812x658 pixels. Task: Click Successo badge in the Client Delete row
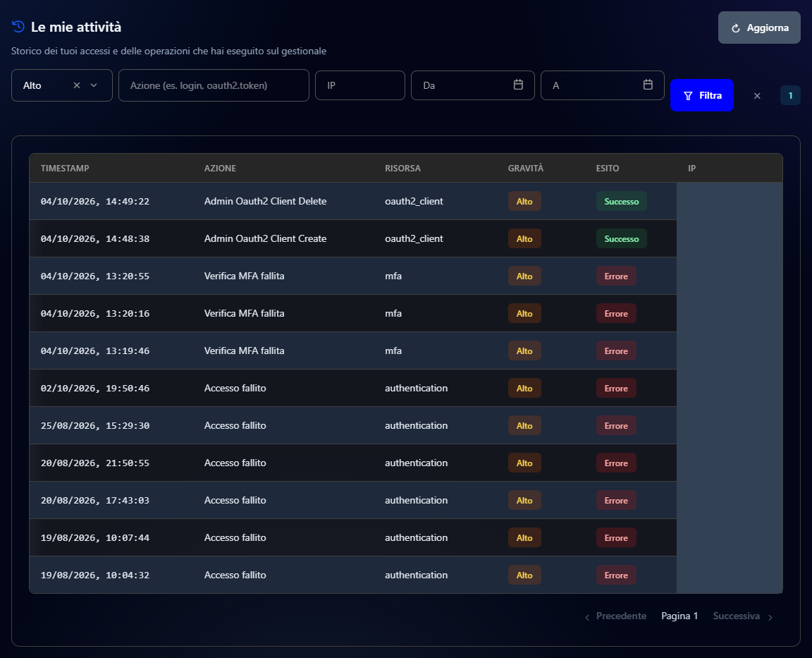(622, 202)
